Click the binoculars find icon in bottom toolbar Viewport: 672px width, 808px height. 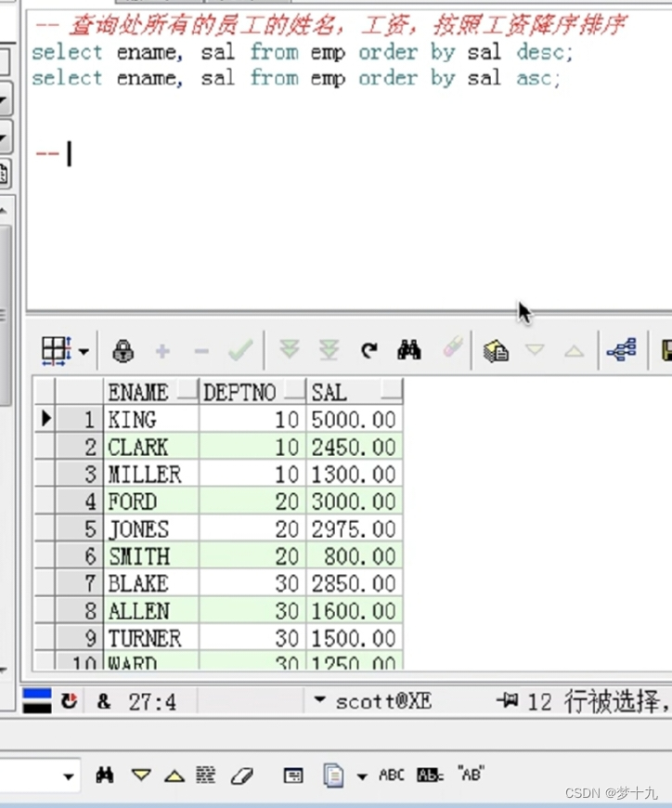105,775
